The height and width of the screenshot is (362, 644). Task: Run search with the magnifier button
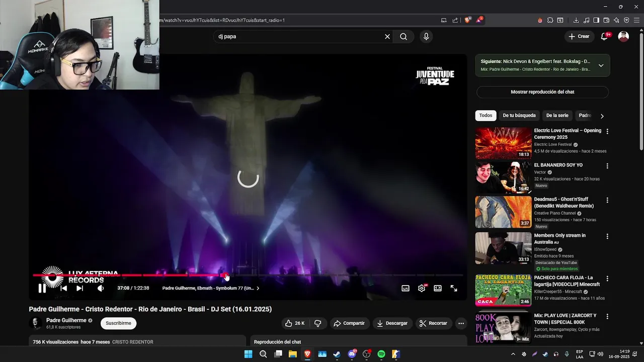404,36
